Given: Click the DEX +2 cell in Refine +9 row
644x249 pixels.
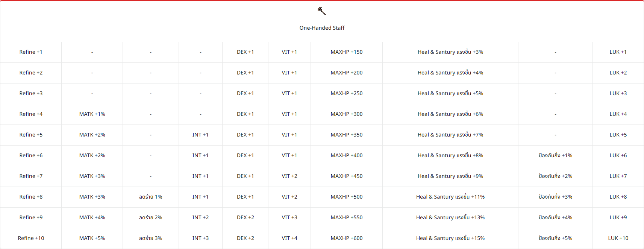Looking at the screenshot, I should pyautogui.click(x=245, y=217).
